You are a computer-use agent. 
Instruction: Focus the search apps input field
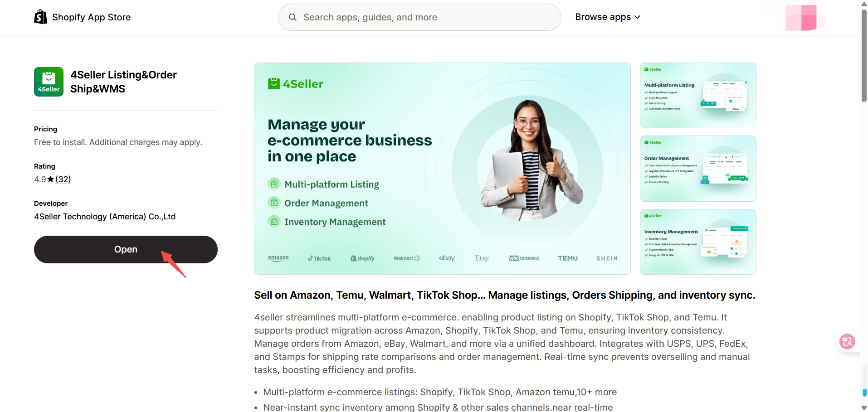[419, 17]
